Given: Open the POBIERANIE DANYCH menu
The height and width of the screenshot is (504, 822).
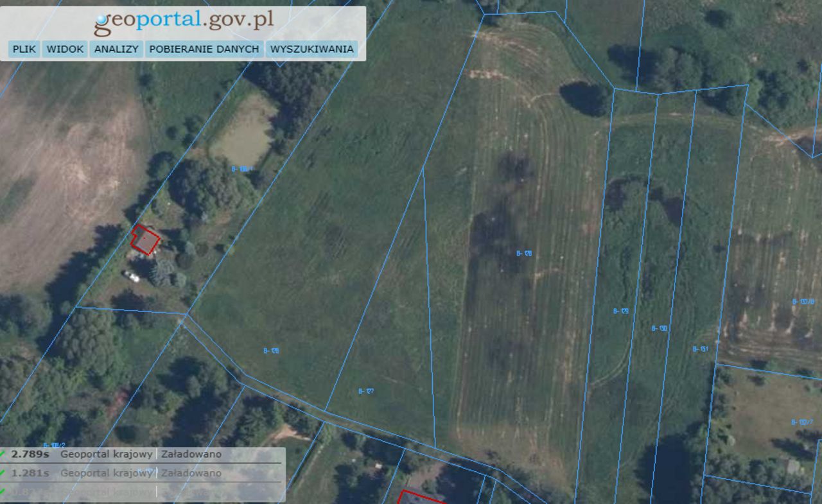Looking at the screenshot, I should coord(204,49).
